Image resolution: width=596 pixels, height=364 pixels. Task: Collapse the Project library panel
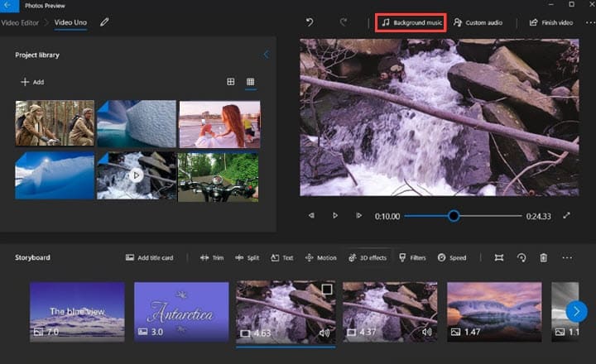pos(266,55)
